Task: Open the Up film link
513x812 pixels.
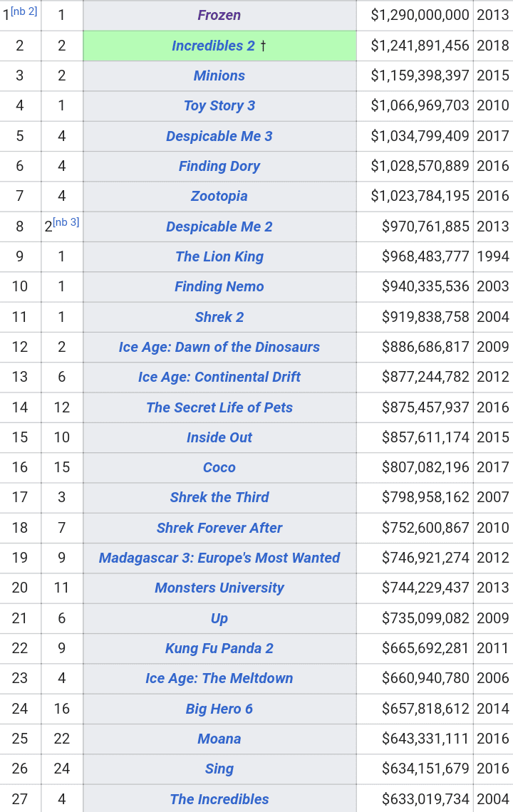Action: pyautogui.click(x=219, y=618)
